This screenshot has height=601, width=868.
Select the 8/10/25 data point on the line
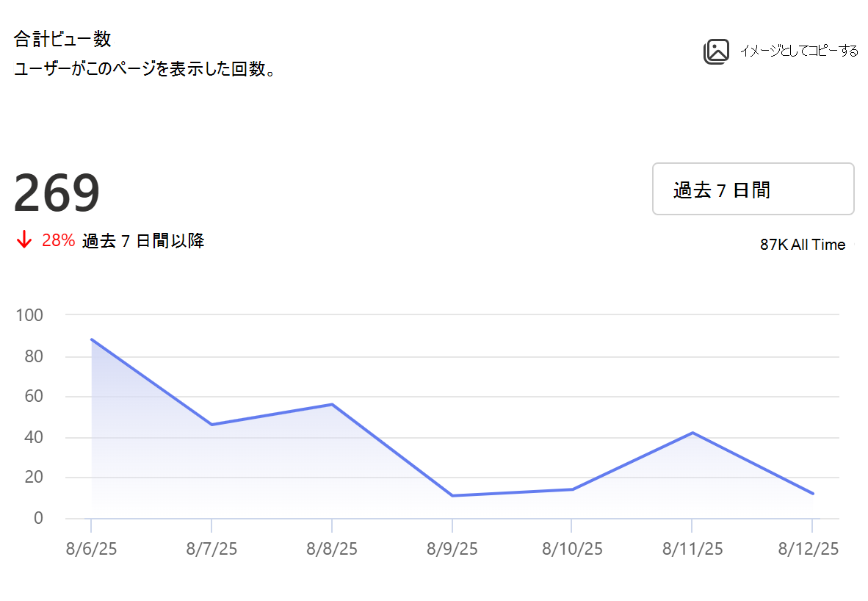(572, 489)
